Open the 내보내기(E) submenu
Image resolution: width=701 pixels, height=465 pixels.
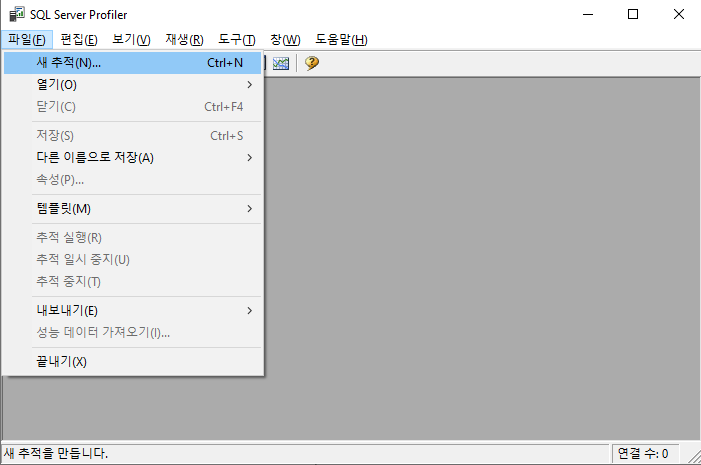point(132,311)
